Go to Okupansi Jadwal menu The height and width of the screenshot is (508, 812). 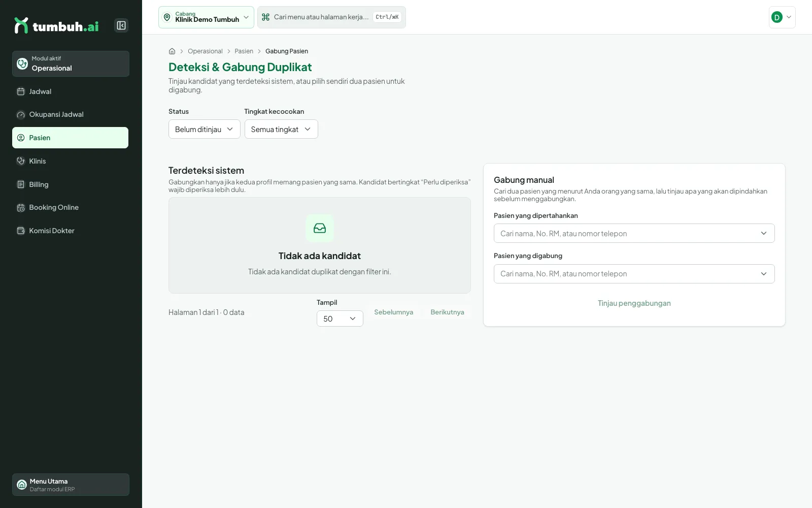click(x=71, y=114)
